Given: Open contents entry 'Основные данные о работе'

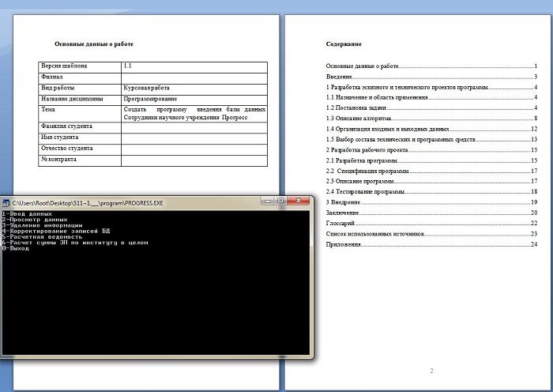Looking at the screenshot, I should pyautogui.click(x=431, y=66).
